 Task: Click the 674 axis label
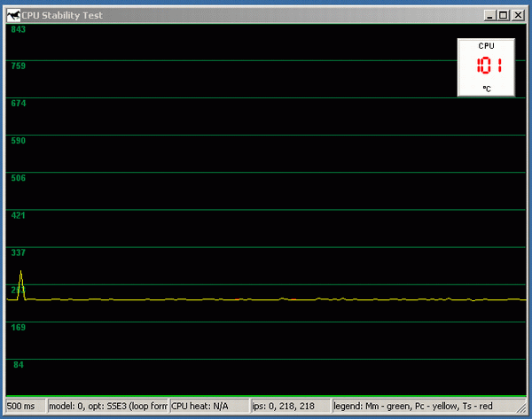pyautogui.click(x=18, y=104)
